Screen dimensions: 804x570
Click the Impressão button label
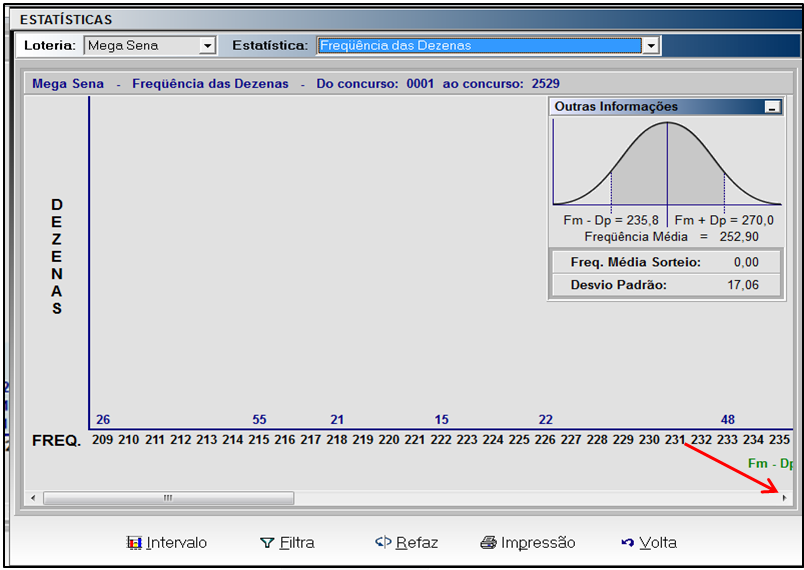click(x=538, y=543)
